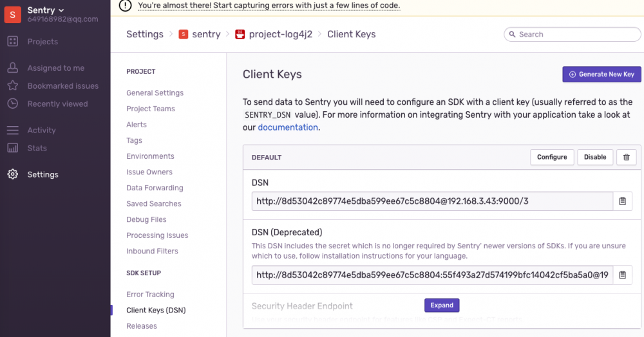
Task: Go to Assigned to me
Action: point(56,68)
